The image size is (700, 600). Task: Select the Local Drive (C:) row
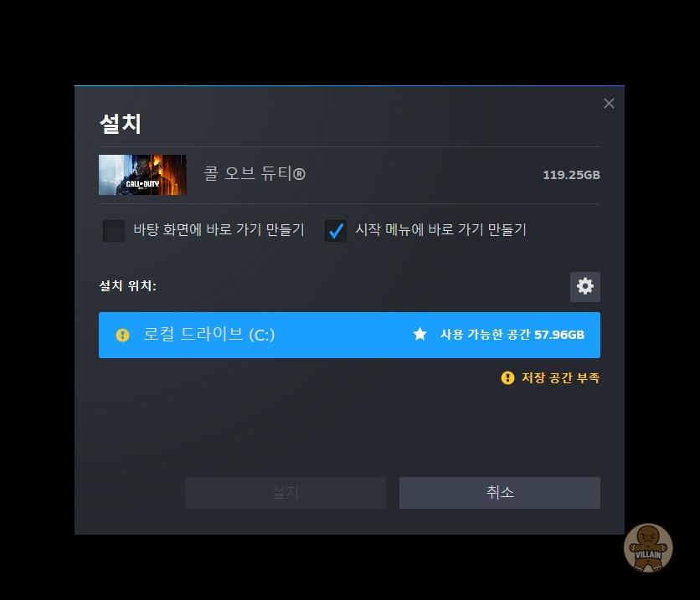[349, 335]
